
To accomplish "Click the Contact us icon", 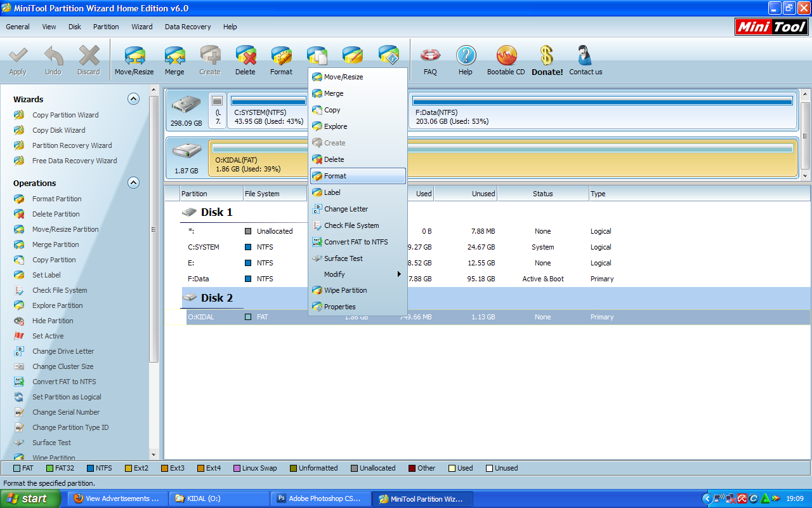I will coord(585,56).
